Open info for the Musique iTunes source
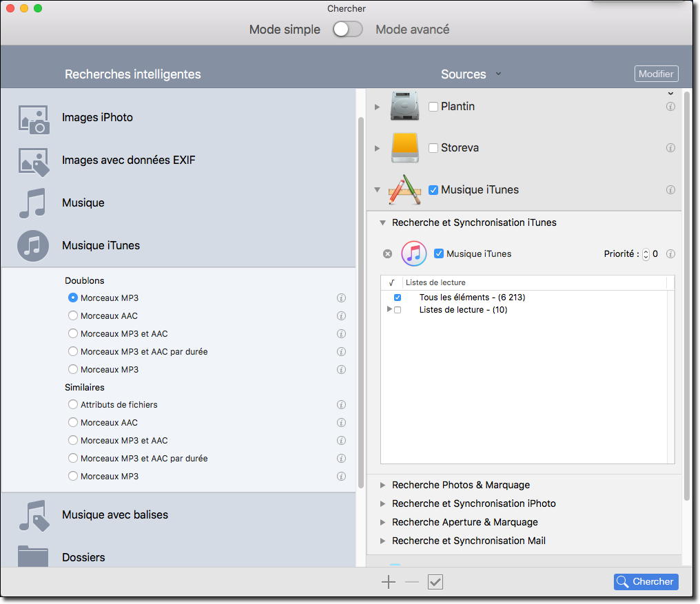 [x=670, y=189]
